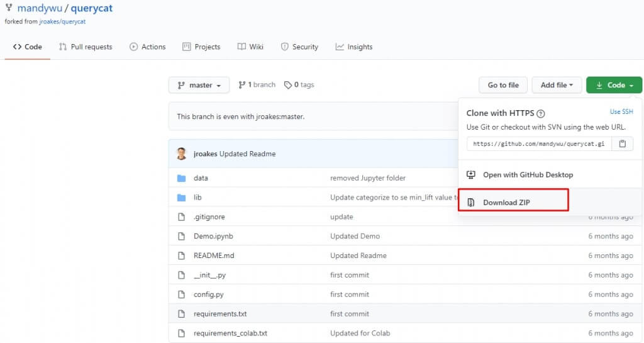
Task: Click the Go to file button
Action: point(503,85)
